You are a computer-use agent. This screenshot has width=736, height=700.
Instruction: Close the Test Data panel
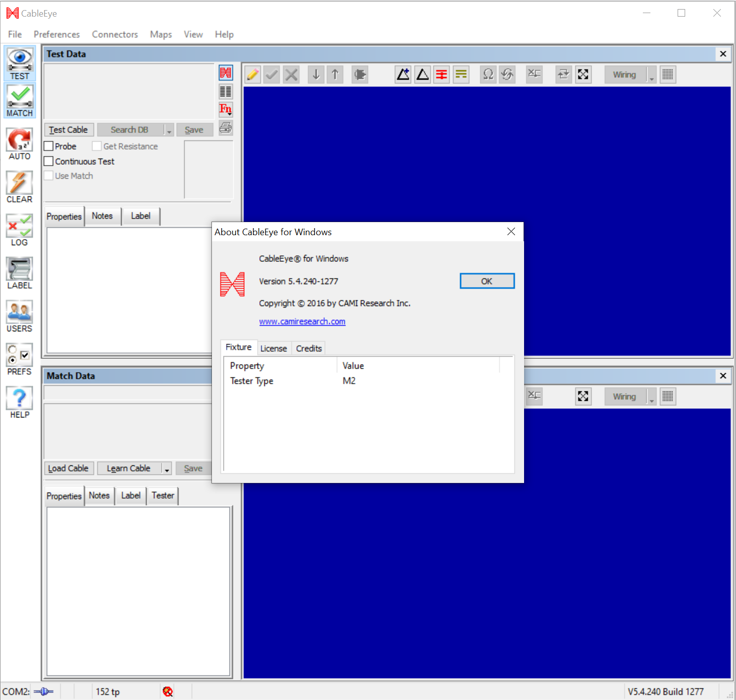point(723,54)
